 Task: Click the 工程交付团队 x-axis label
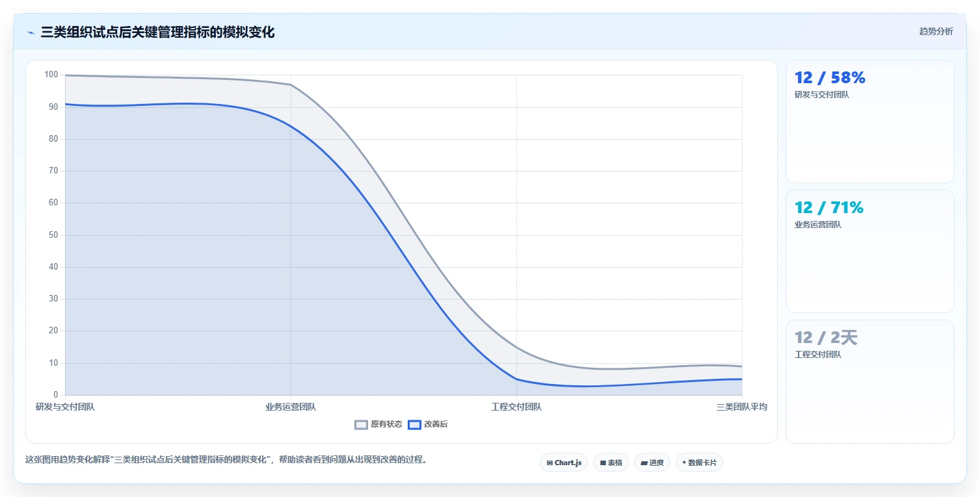[x=516, y=407]
